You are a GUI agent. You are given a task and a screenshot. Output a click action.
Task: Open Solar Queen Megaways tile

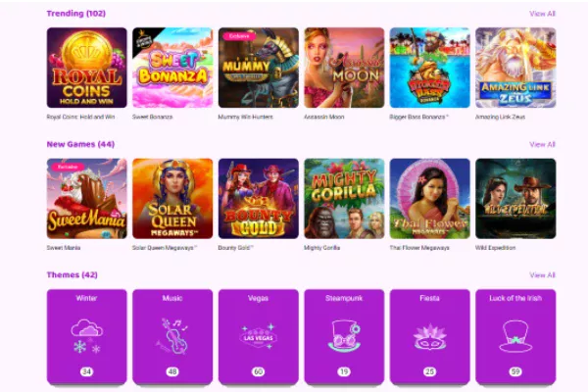pos(172,198)
